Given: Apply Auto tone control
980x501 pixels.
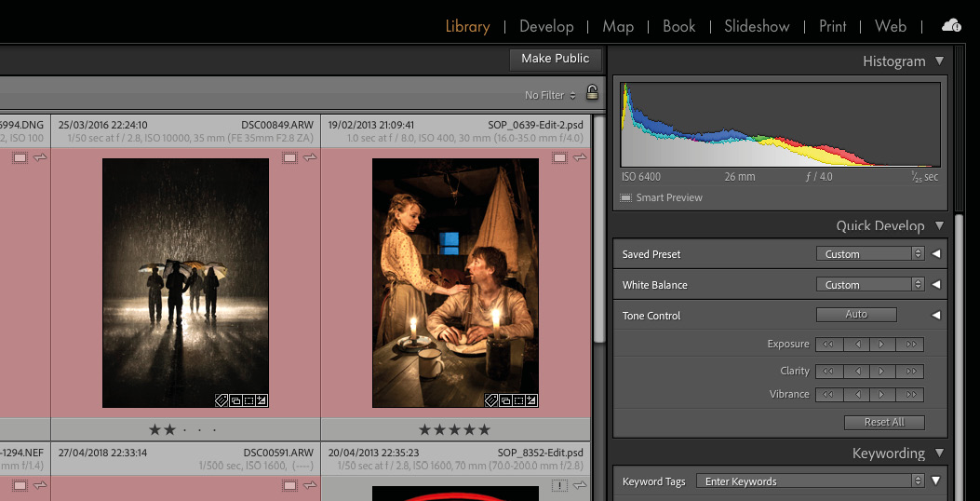Looking at the screenshot, I should pyautogui.click(x=856, y=315).
